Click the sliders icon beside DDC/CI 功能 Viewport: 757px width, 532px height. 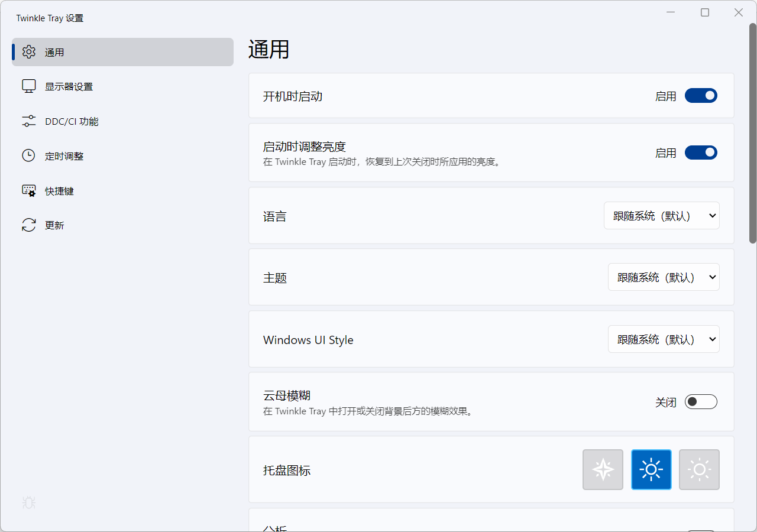pos(29,121)
